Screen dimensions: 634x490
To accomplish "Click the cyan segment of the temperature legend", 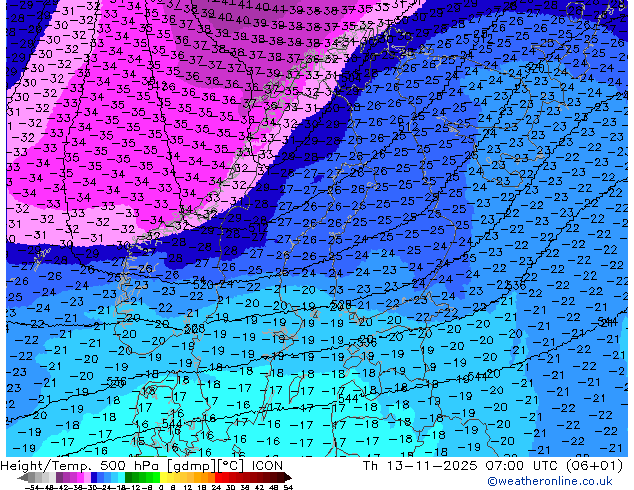I will (x=121, y=477).
